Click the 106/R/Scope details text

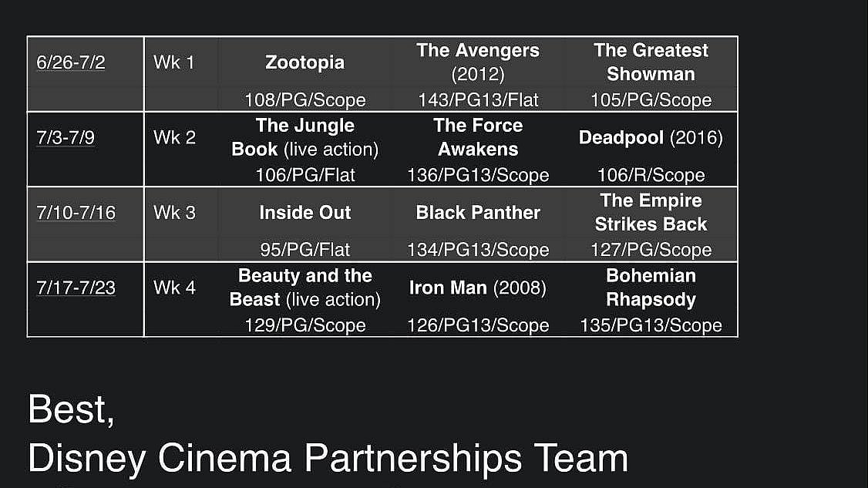[651, 175]
